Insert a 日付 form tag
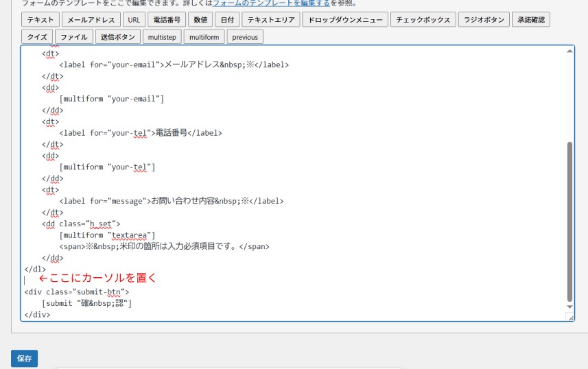Image resolution: width=588 pixels, height=369 pixels. coord(227,20)
